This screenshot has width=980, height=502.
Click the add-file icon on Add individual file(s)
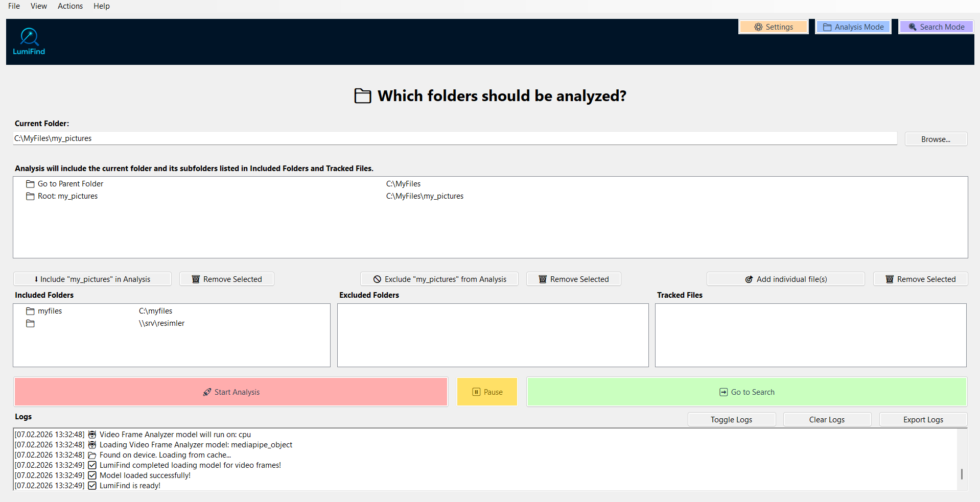749,279
